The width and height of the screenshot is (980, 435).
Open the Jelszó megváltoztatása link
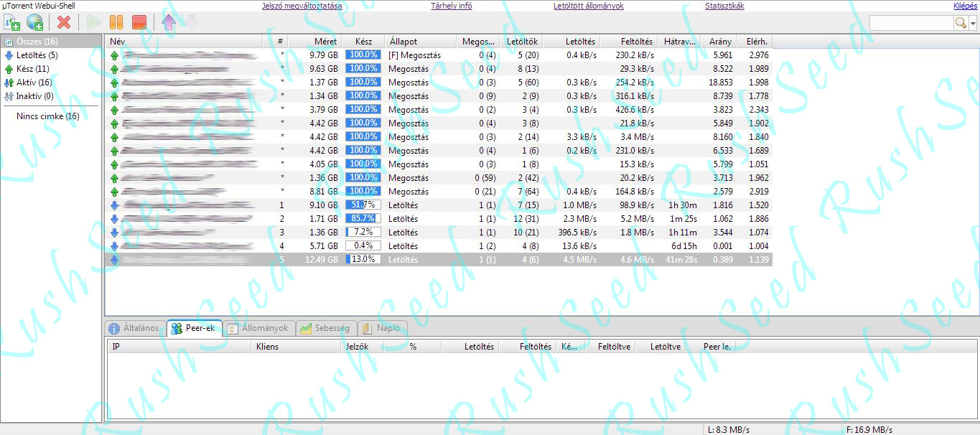click(302, 6)
